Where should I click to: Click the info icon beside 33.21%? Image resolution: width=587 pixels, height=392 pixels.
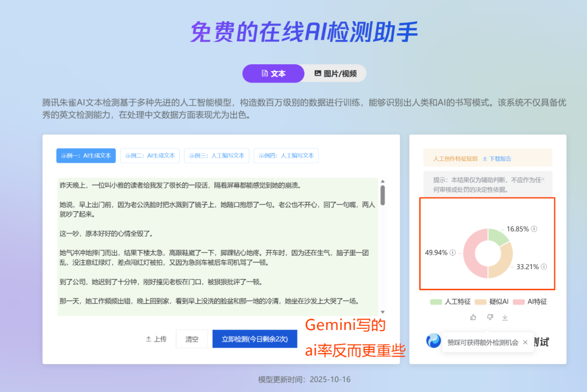click(544, 266)
